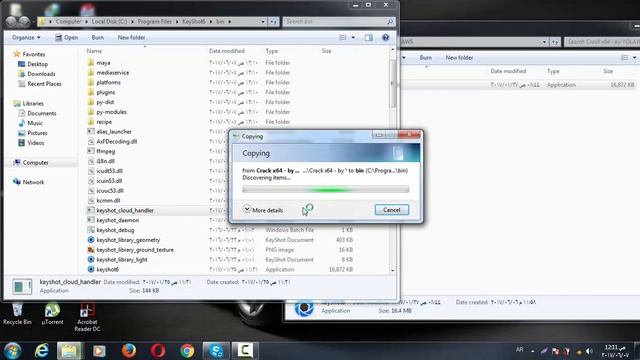Create New folder in bin window

pos(131,38)
